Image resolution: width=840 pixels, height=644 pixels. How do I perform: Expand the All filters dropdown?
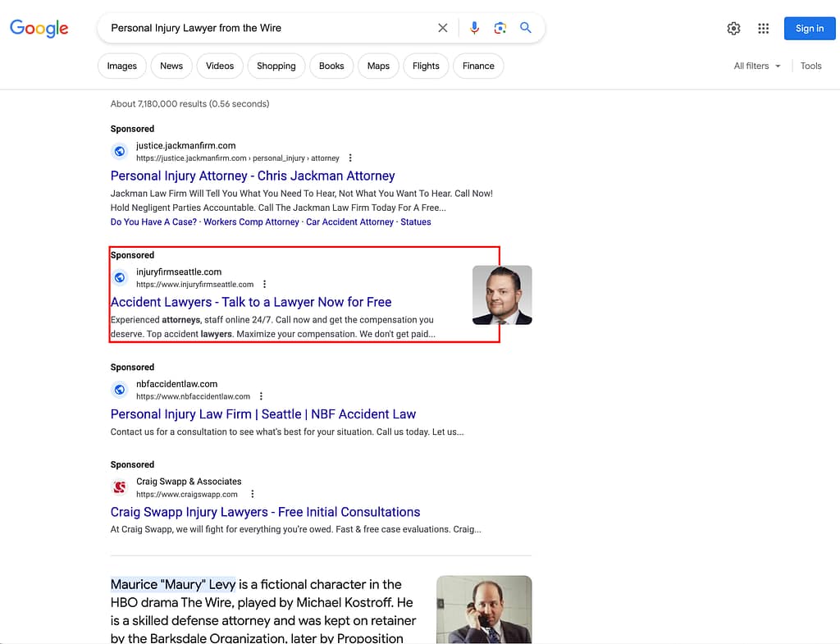(757, 66)
